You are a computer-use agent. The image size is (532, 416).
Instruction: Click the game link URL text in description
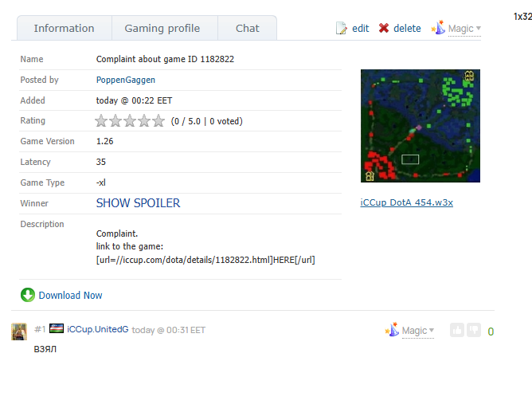(205, 260)
